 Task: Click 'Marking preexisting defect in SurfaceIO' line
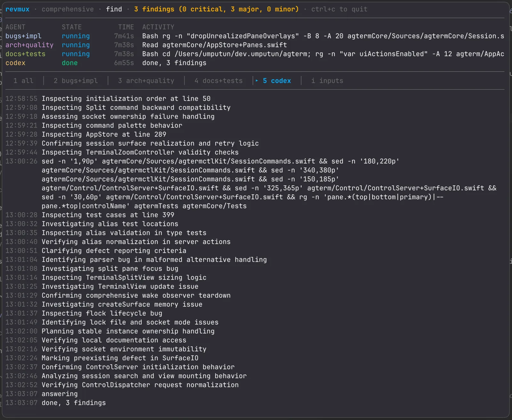point(120,358)
